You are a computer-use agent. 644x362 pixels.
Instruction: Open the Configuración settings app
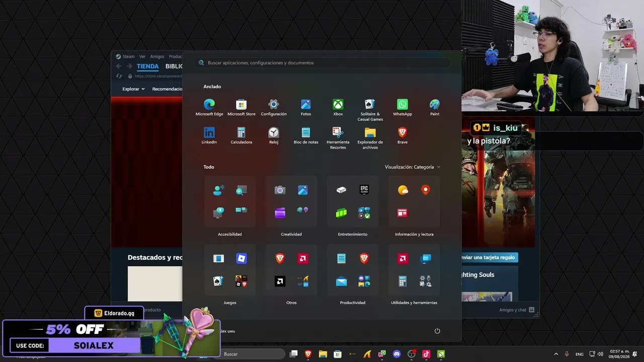click(274, 108)
